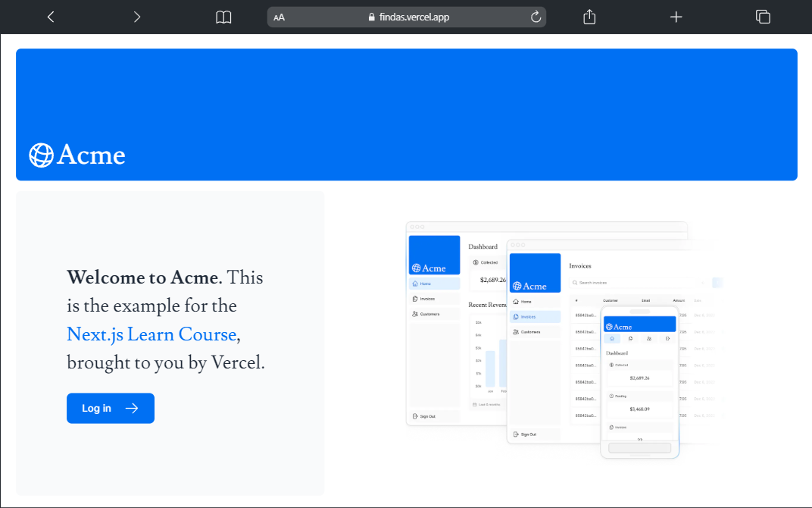
Task: Tap the Home icon in the mobile nav bar
Action: pyautogui.click(x=611, y=339)
